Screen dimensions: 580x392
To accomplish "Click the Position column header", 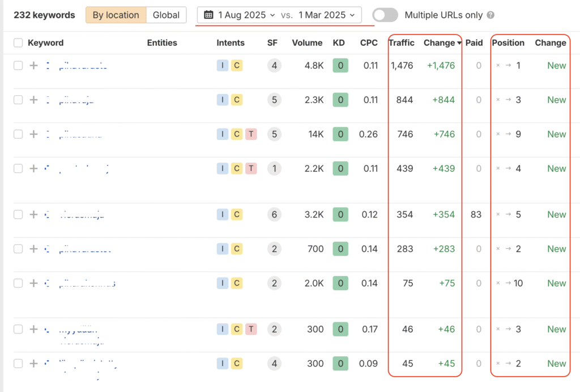I will tap(508, 43).
